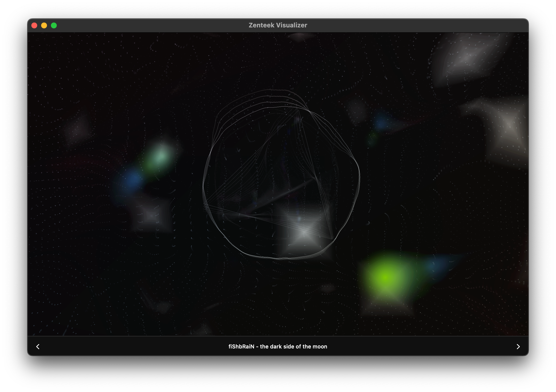Select the wireframe sphere in the visualization

pyautogui.click(x=281, y=176)
